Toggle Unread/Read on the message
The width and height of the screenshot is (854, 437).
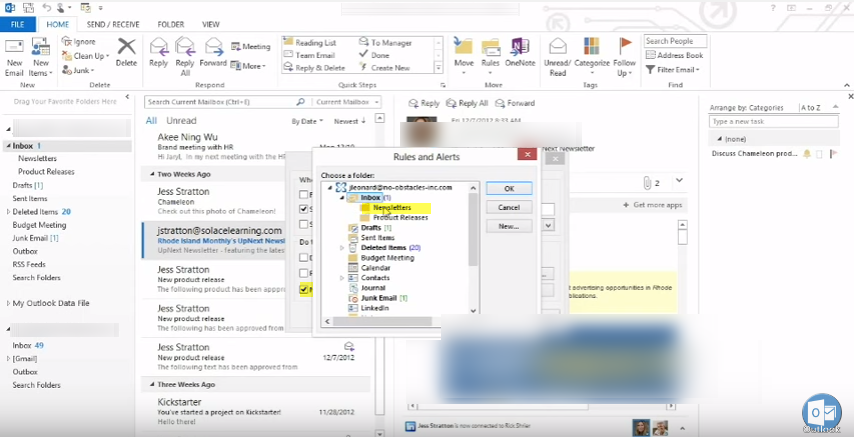point(557,57)
